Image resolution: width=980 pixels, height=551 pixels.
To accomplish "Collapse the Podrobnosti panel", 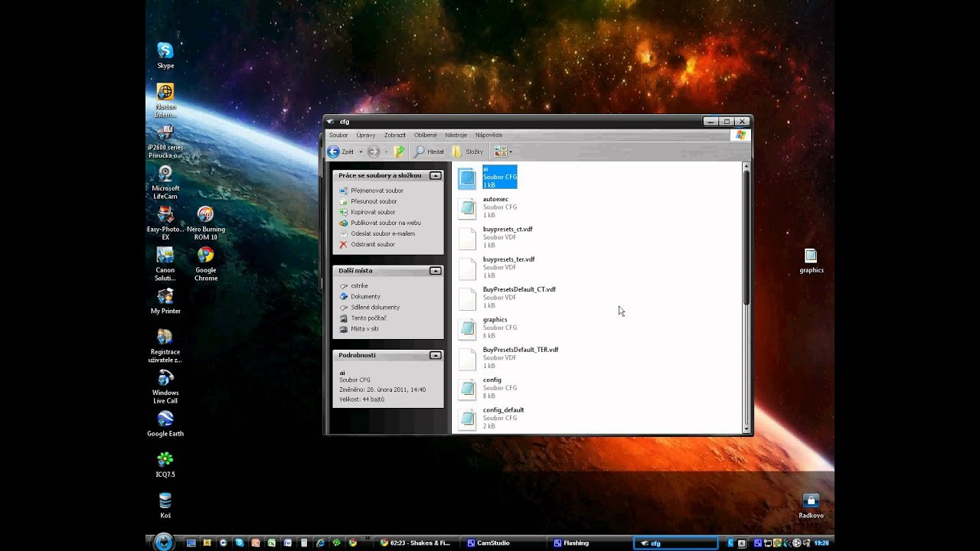I will coord(435,355).
